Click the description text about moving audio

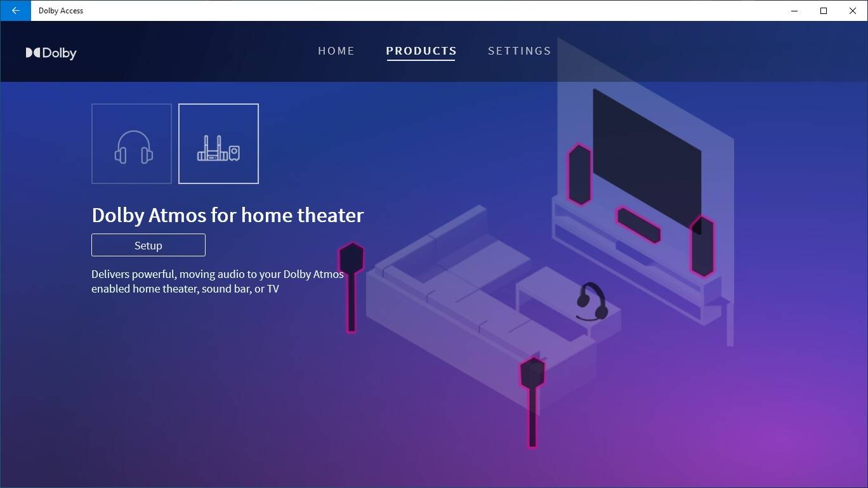point(218,282)
